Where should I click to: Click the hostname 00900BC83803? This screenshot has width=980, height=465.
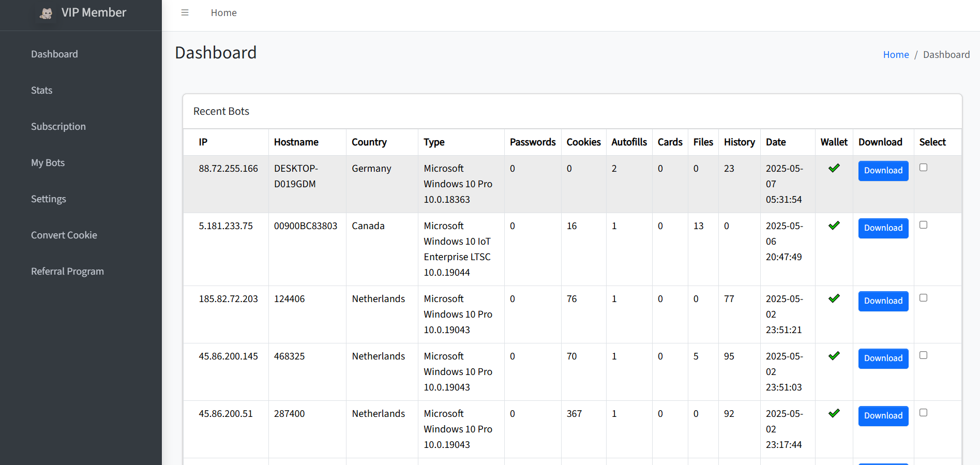coord(306,226)
